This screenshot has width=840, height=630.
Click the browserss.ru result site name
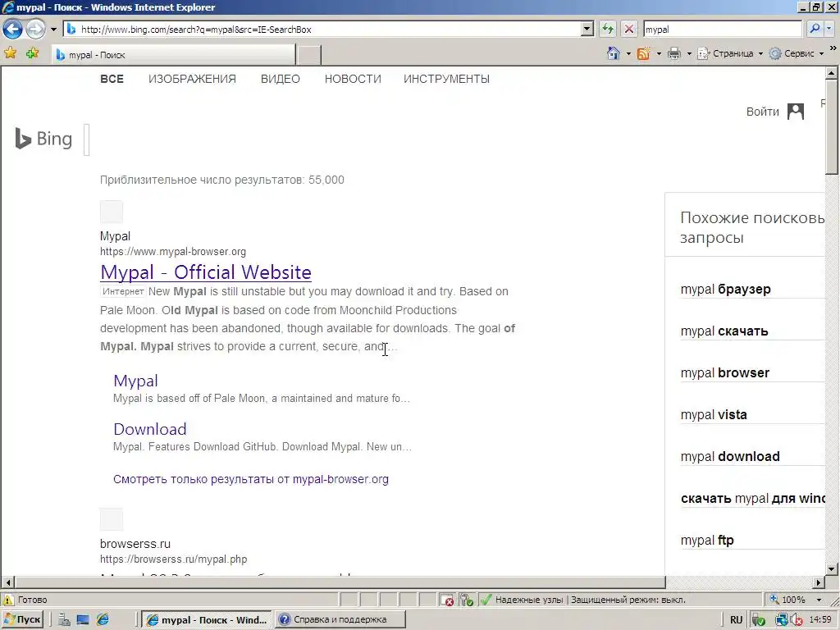pos(135,543)
